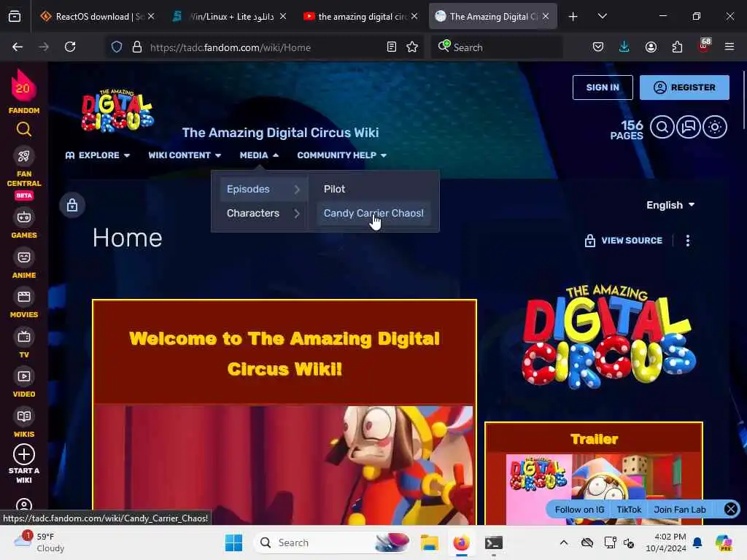Open Windows Start button
This screenshot has width=747, height=560.
[x=233, y=542]
